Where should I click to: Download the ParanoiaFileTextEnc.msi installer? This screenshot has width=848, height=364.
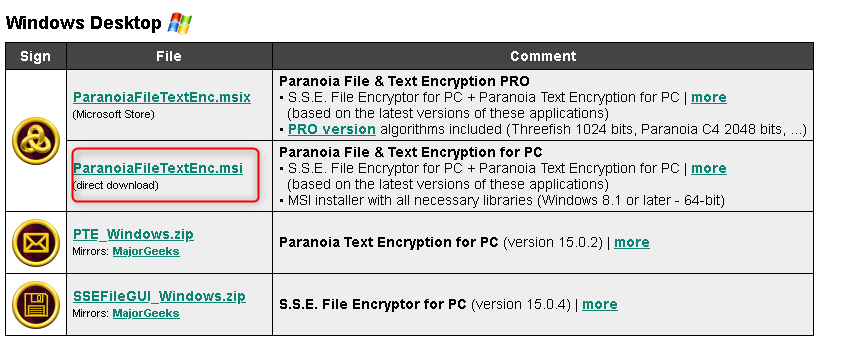(x=158, y=168)
